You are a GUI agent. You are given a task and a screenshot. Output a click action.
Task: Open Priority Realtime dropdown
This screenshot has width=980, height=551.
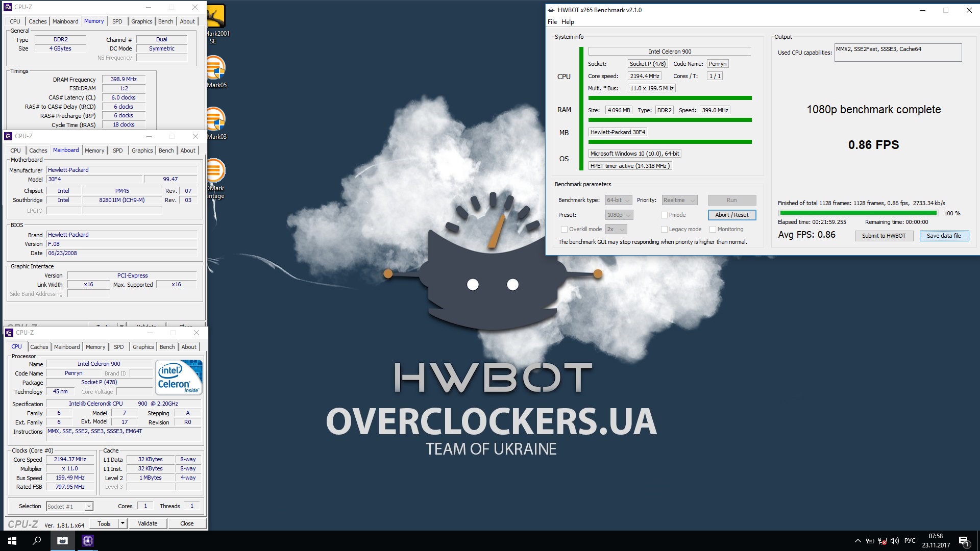point(679,200)
